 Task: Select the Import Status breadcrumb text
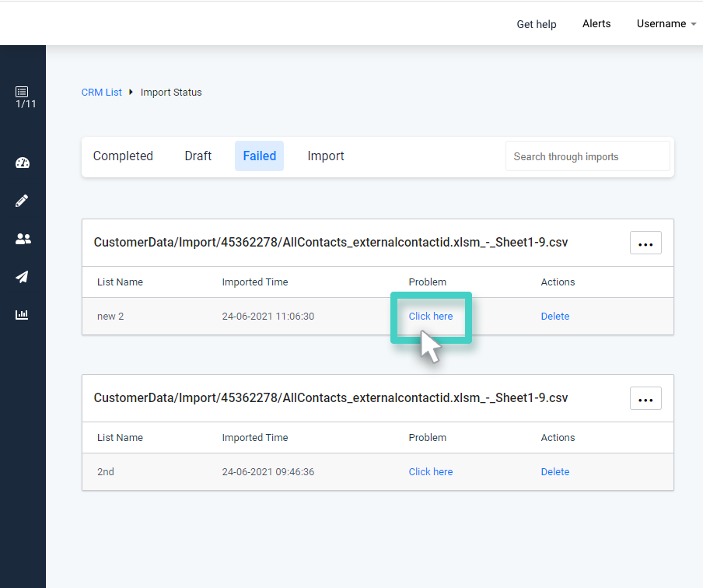[x=171, y=93]
